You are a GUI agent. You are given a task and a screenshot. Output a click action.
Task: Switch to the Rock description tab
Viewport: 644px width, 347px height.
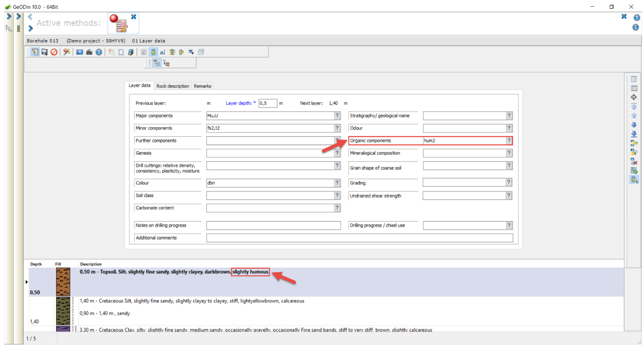point(173,86)
